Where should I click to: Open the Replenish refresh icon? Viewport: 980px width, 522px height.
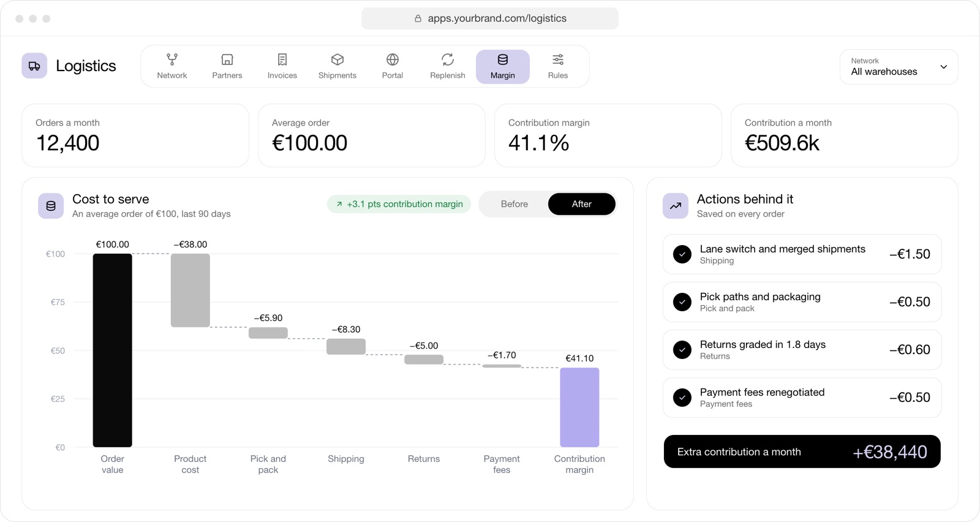[448, 59]
